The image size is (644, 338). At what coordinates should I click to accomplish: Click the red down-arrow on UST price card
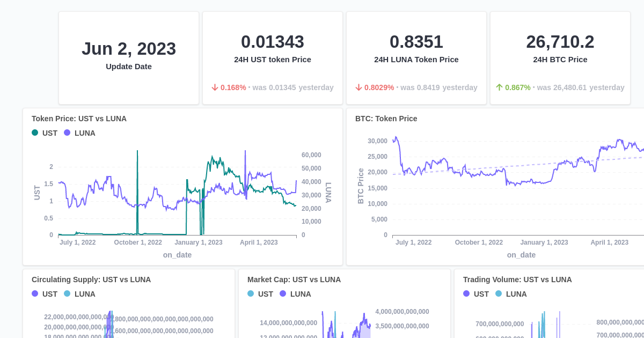point(214,87)
